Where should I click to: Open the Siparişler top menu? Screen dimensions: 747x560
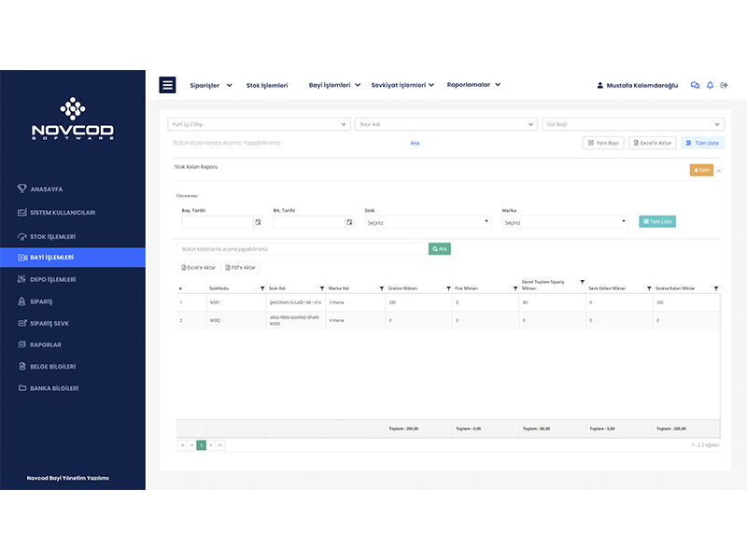coord(209,85)
